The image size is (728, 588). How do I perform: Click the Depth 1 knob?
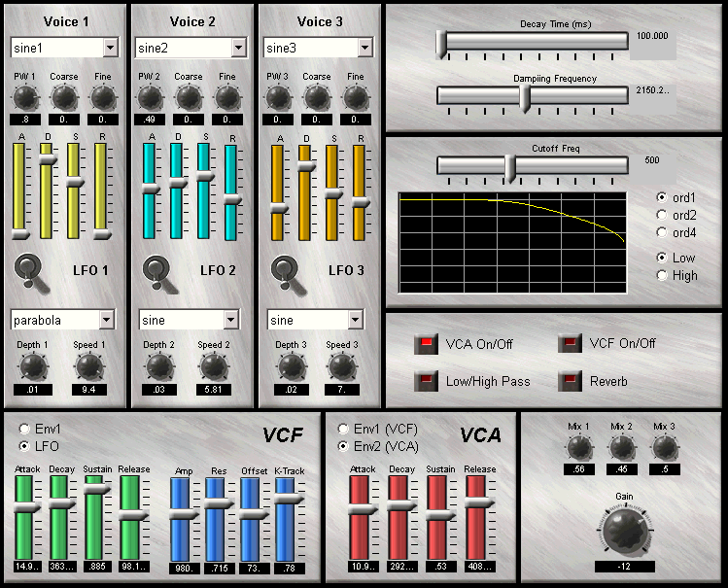(x=32, y=366)
